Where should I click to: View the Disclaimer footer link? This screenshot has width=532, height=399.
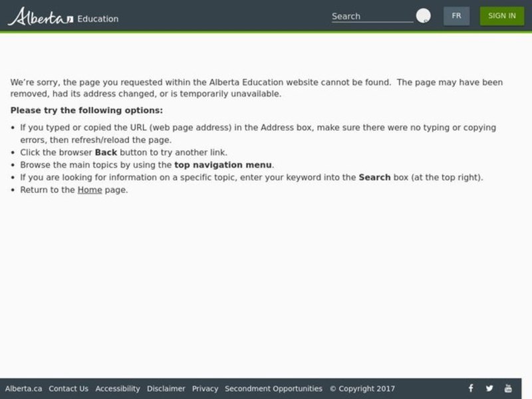coord(166,389)
